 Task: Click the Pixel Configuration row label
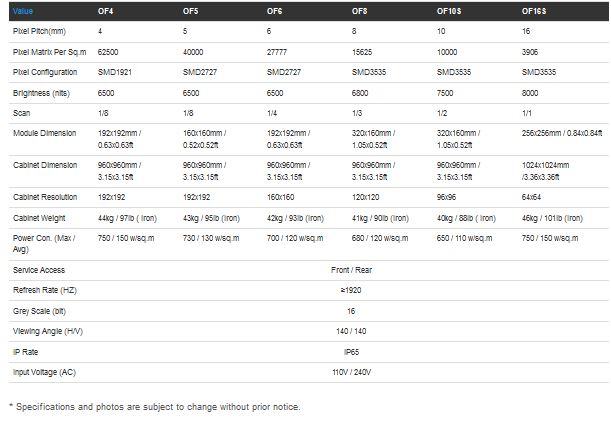coord(43,71)
